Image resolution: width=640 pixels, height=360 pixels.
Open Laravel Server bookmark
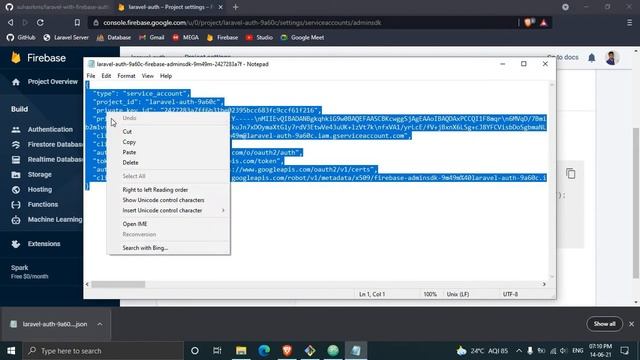coord(66,38)
